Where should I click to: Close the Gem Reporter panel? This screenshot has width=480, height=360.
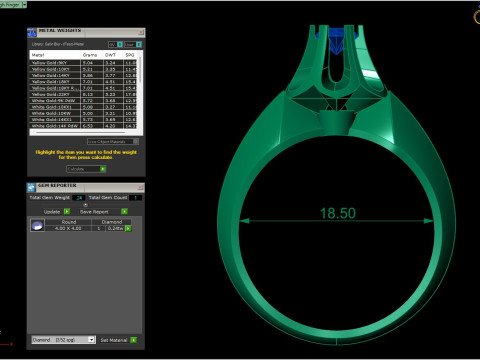(140, 188)
